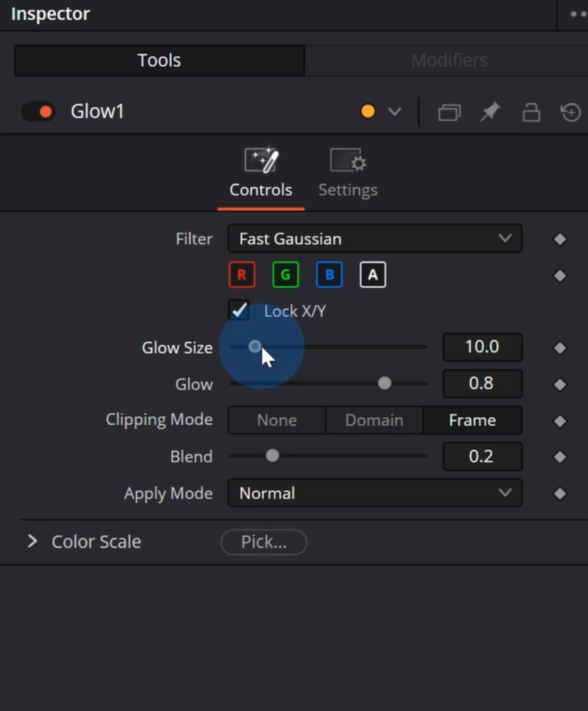588x711 pixels.
Task: Open the Settings tab icon
Action: click(x=348, y=162)
